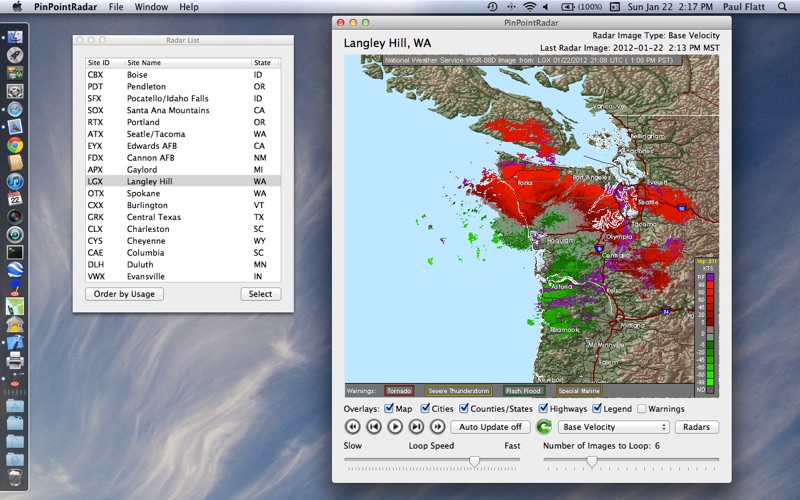Screen dimensions: 800x500
Task: Open the Window menu
Action: click(x=151, y=7)
